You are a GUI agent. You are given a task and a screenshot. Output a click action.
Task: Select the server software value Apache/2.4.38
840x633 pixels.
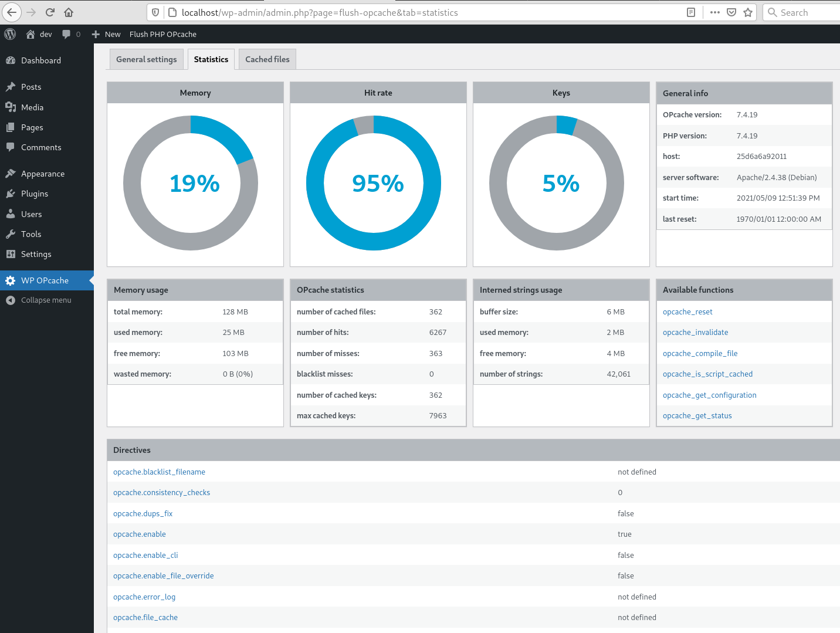pos(777,177)
